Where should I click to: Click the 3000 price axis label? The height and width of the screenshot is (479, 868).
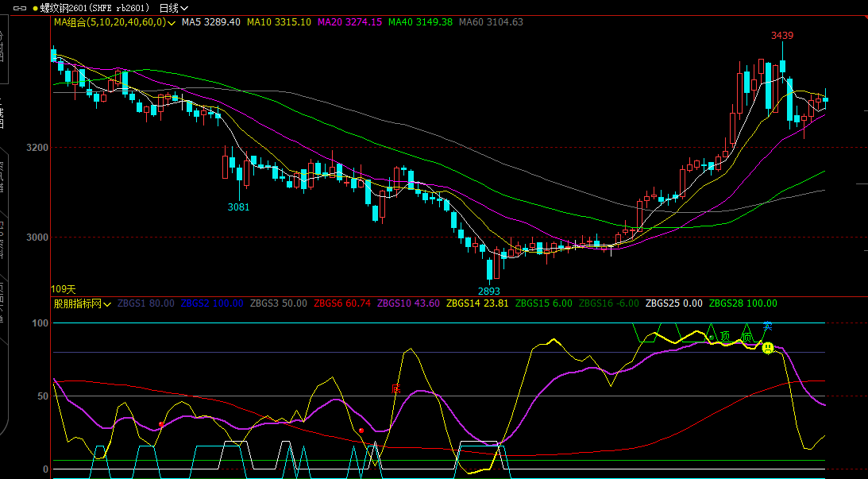click(x=37, y=238)
